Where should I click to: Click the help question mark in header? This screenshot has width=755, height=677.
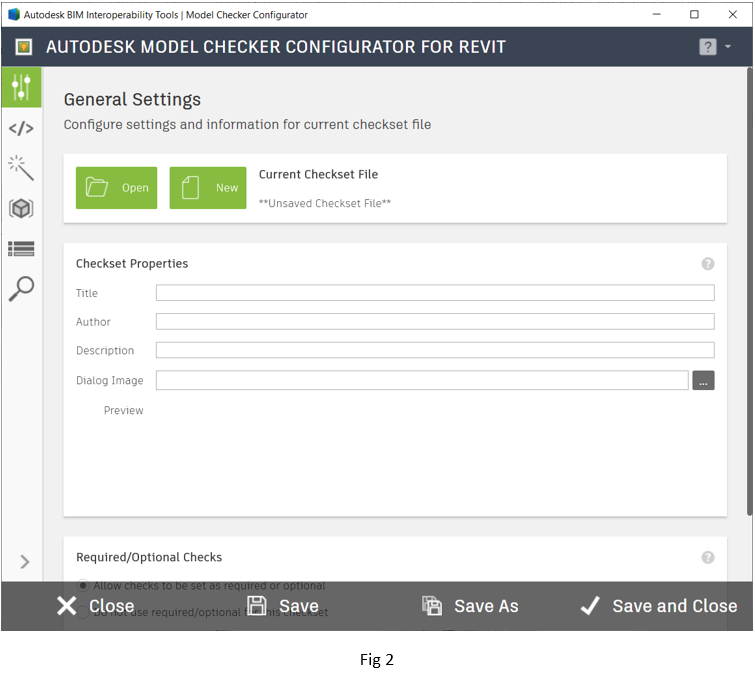click(x=707, y=47)
